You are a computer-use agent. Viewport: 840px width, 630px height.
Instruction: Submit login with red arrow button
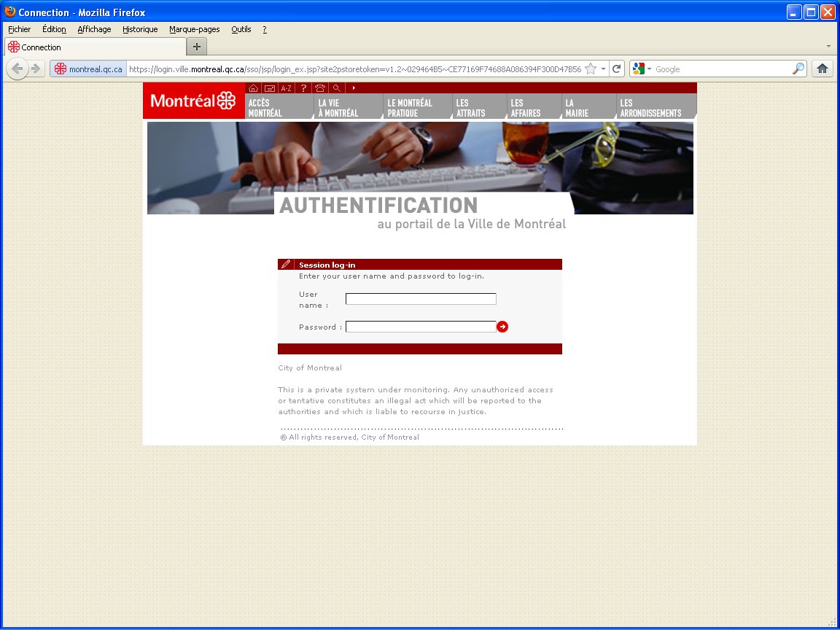(502, 327)
